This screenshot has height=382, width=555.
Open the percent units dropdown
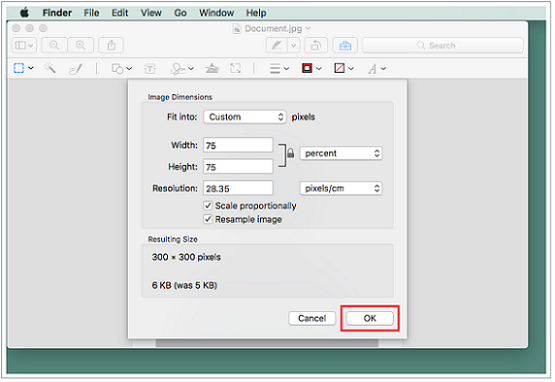(341, 153)
